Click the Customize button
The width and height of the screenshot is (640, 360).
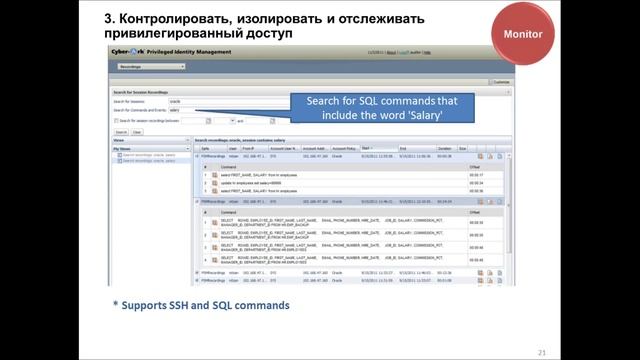500,82
